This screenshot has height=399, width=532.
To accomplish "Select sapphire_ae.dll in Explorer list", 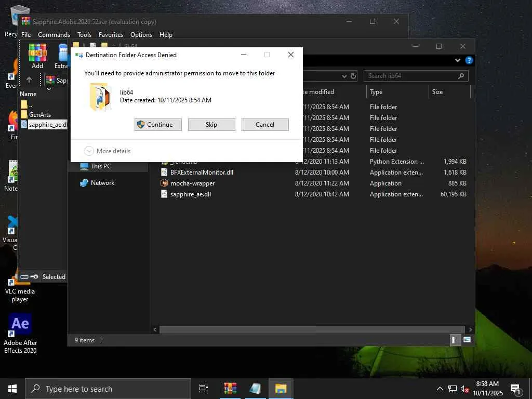I will [190, 194].
